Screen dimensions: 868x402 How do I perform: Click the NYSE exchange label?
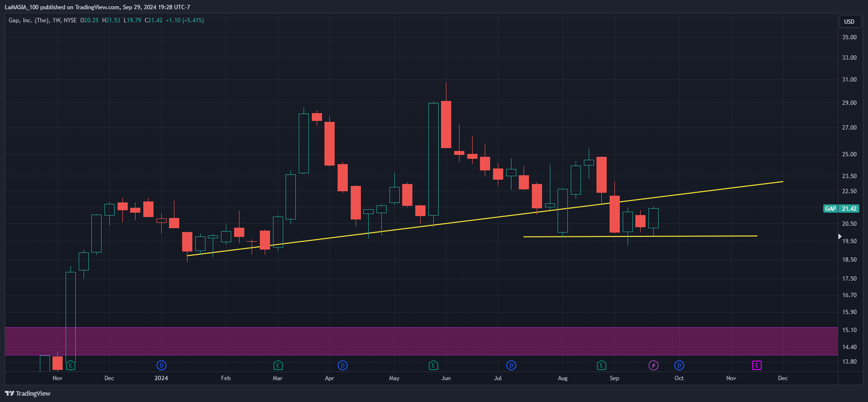pos(70,20)
